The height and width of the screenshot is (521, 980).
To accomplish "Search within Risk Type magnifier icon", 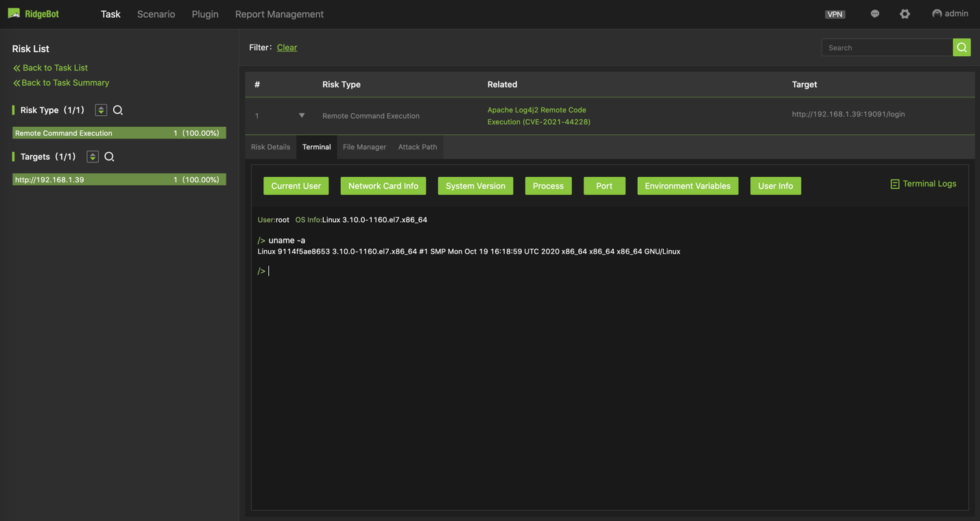I will pos(118,111).
